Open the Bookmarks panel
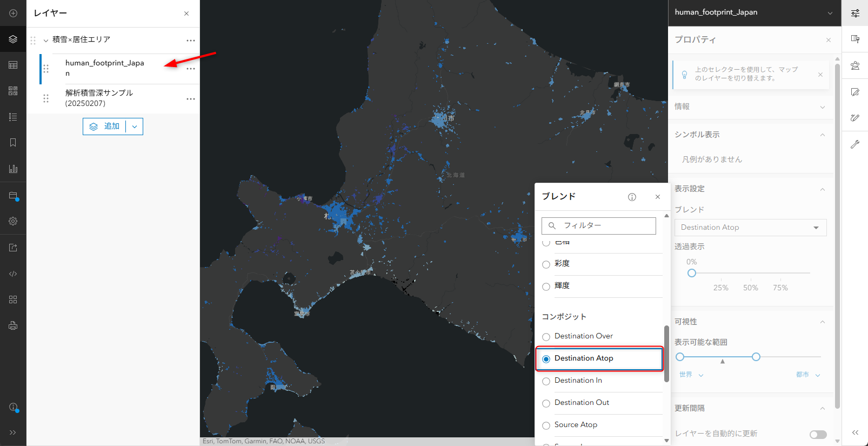868x446 pixels. click(13, 143)
